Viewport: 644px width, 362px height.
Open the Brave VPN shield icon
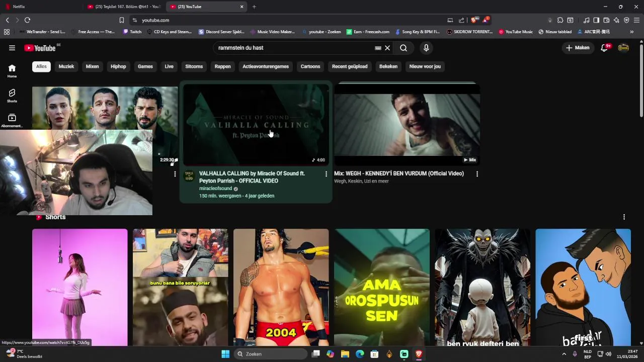click(x=626, y=20)
